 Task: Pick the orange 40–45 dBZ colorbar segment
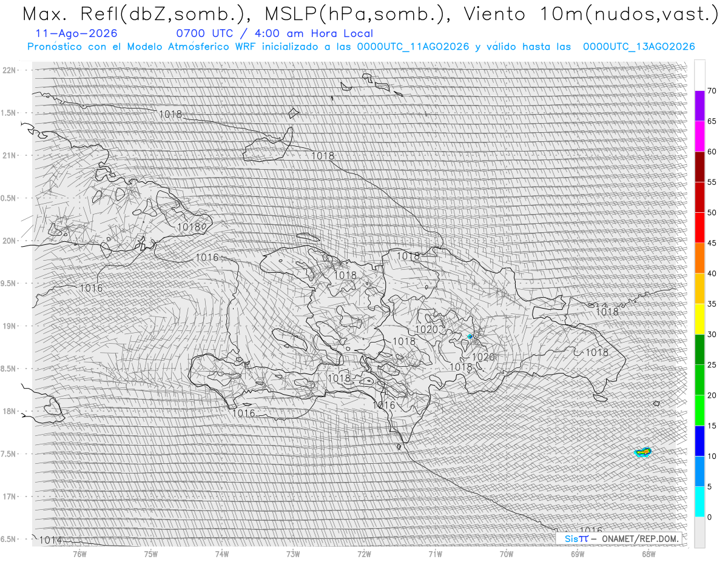click(699, 258)
